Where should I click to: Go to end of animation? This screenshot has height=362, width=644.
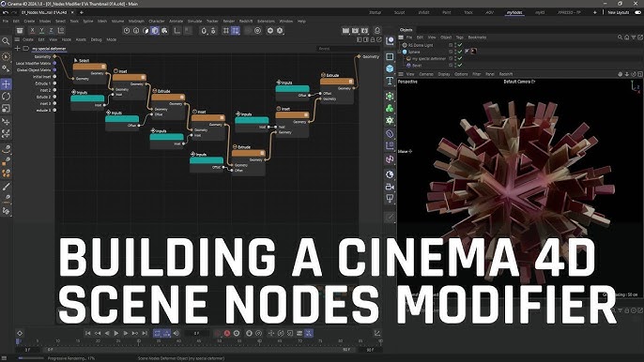[145, 333]
